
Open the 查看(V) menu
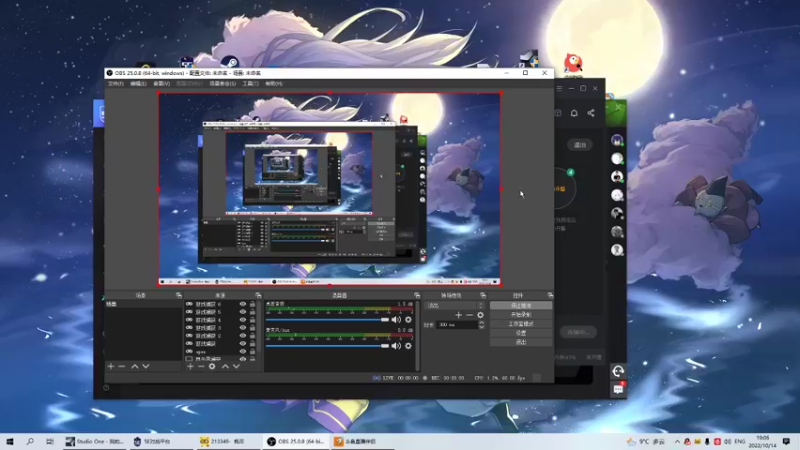[x=162, y=84]
